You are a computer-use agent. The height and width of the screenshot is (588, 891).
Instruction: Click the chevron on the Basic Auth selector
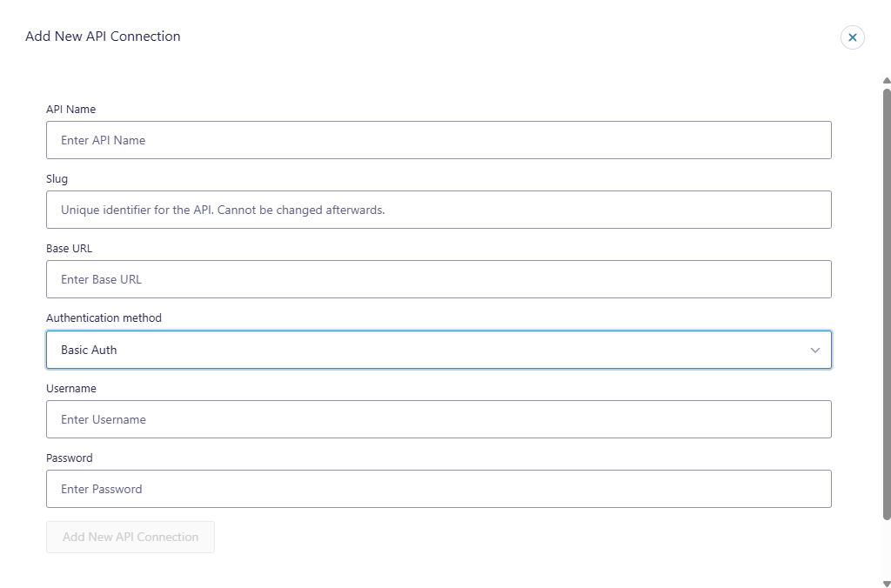815,349
